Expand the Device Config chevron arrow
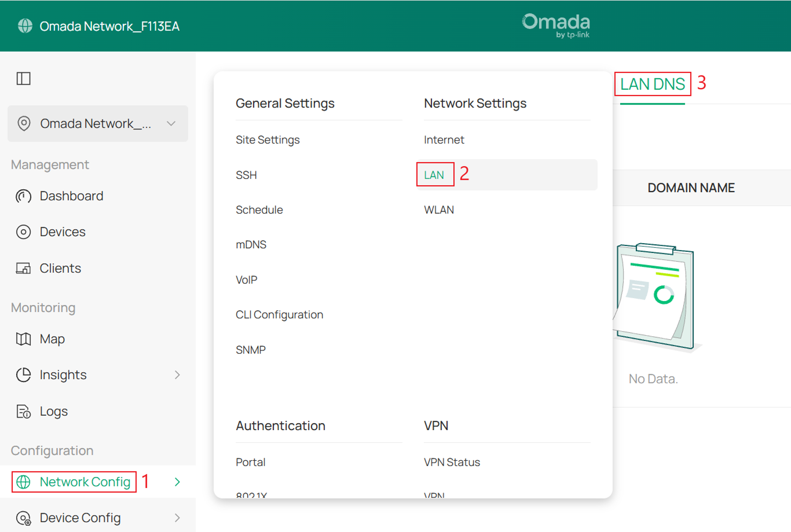This screenshot has width=791, height=532. 177,518
